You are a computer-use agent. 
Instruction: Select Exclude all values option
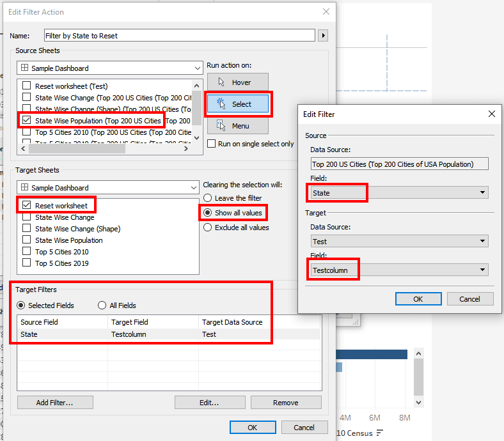coord(208,228)
